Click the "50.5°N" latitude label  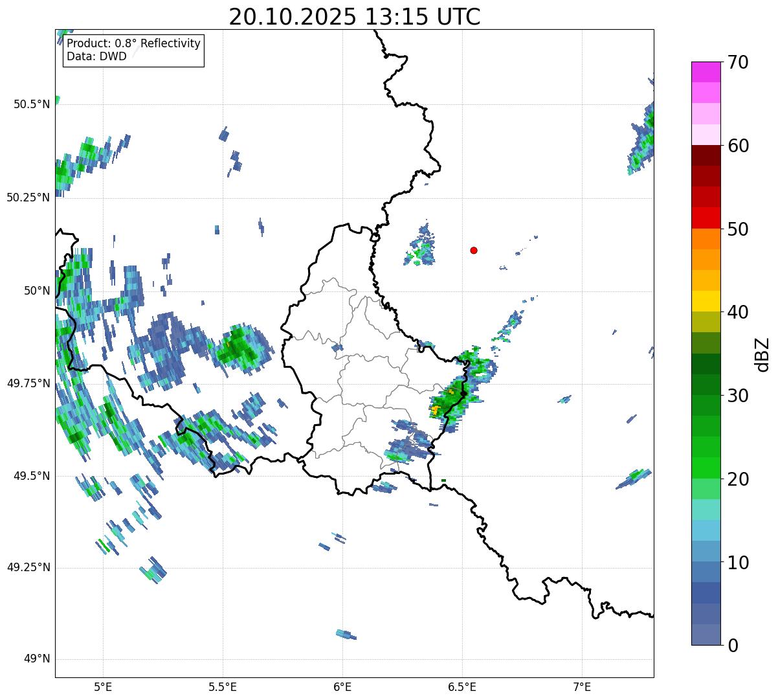(x=32, y=104)
